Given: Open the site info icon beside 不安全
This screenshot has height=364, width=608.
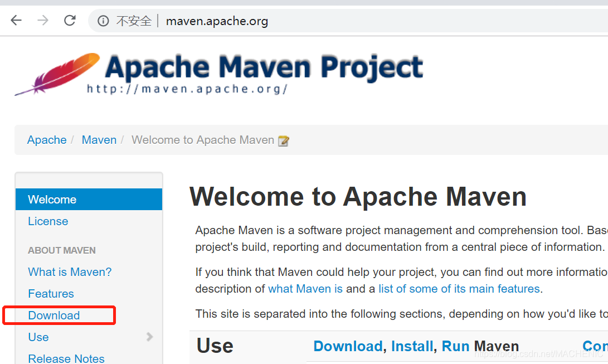Looking at the screenshot, I should [x=103, y=21].
